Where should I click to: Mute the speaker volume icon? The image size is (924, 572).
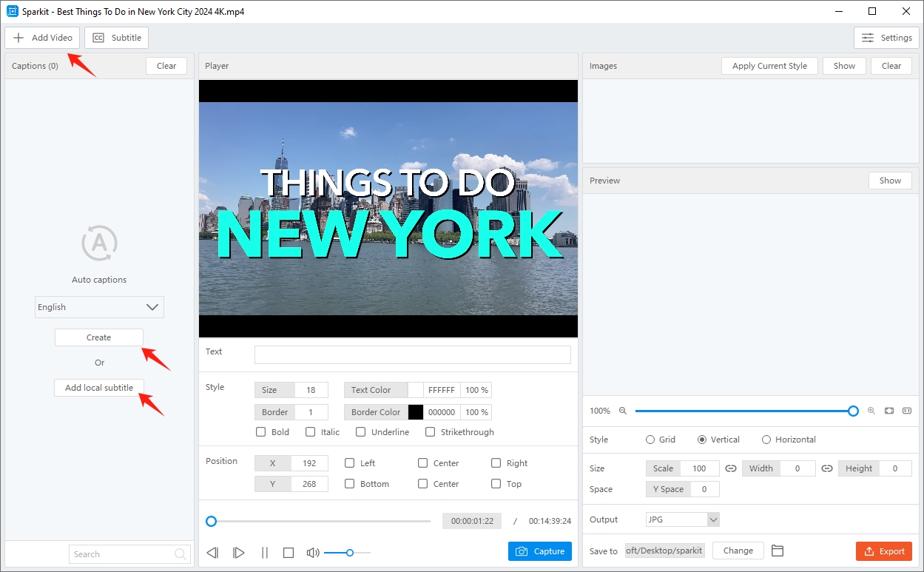(313, 553)
